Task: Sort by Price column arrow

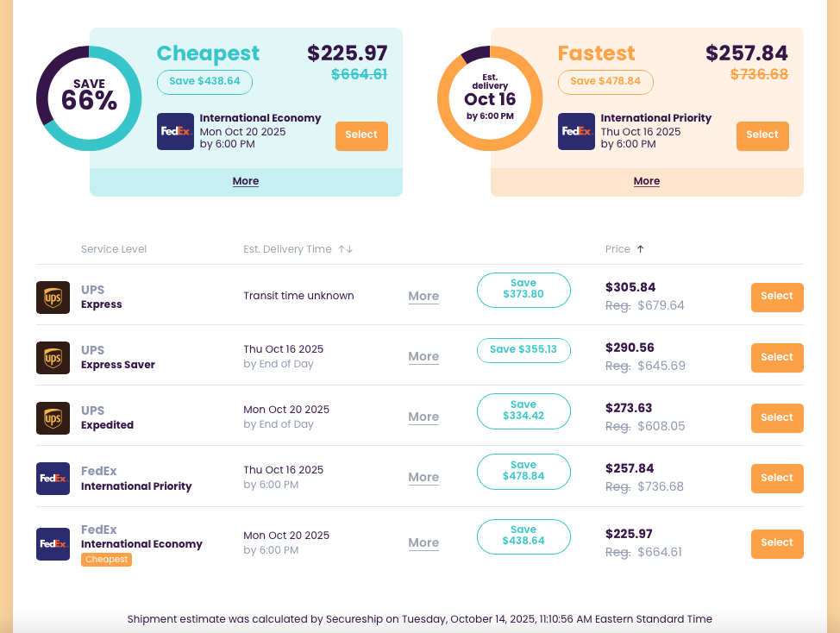Action: click(640, 249)
